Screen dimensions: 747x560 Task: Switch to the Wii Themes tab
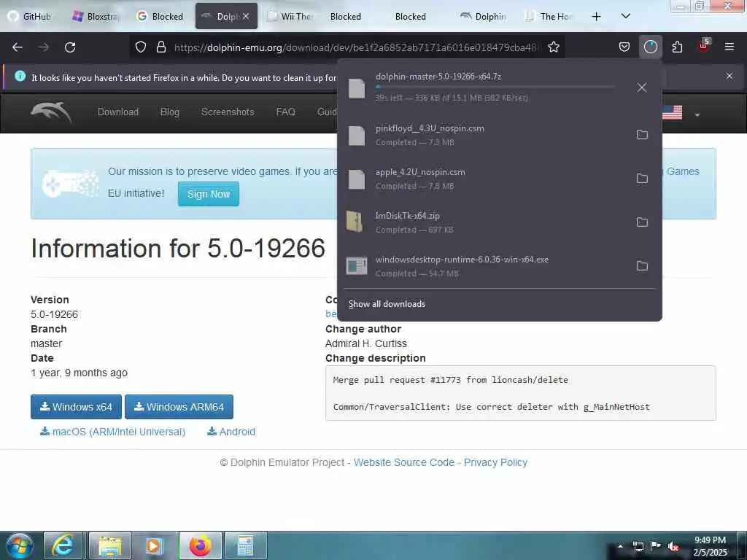pos(290,17)
